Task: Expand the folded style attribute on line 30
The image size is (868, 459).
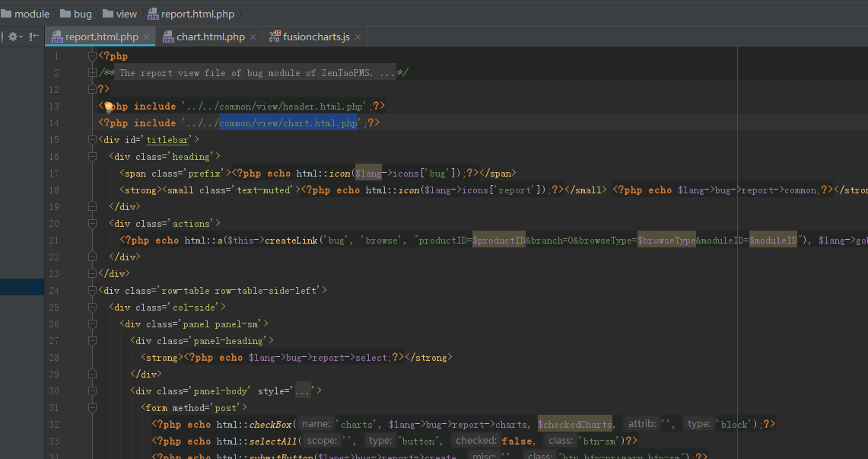Action: tap(304, 391)
